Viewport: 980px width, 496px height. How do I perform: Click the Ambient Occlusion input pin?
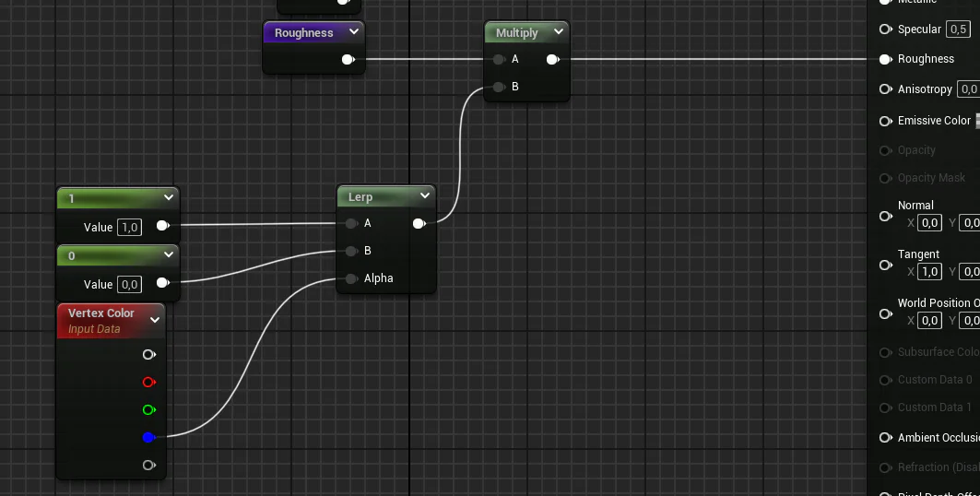click(x=885, y=437)
